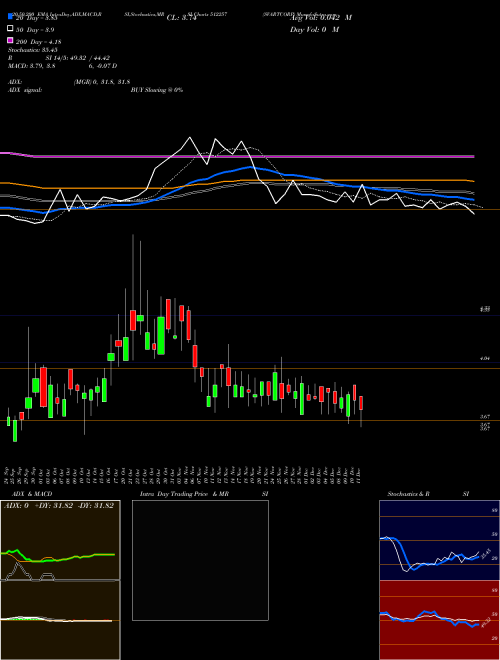
Task: Click the white 50 Day legend swatch
Action: click(10, 29)
